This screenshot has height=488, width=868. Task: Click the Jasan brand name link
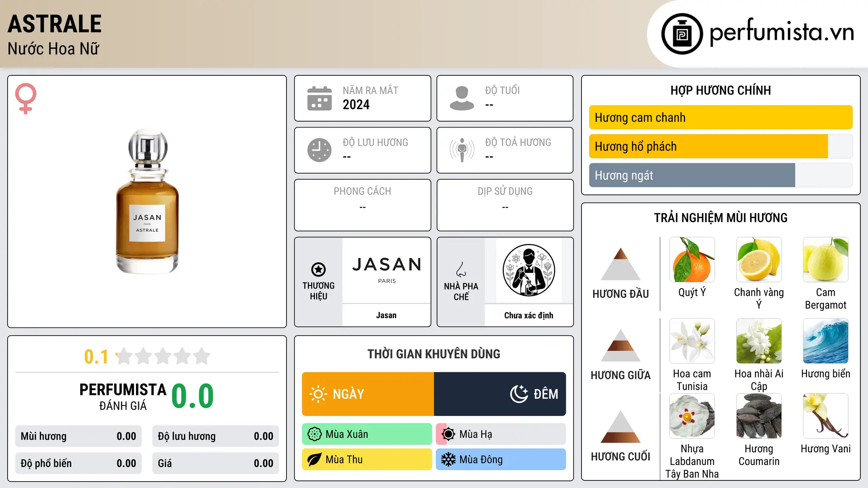click(x=387, y=315)
